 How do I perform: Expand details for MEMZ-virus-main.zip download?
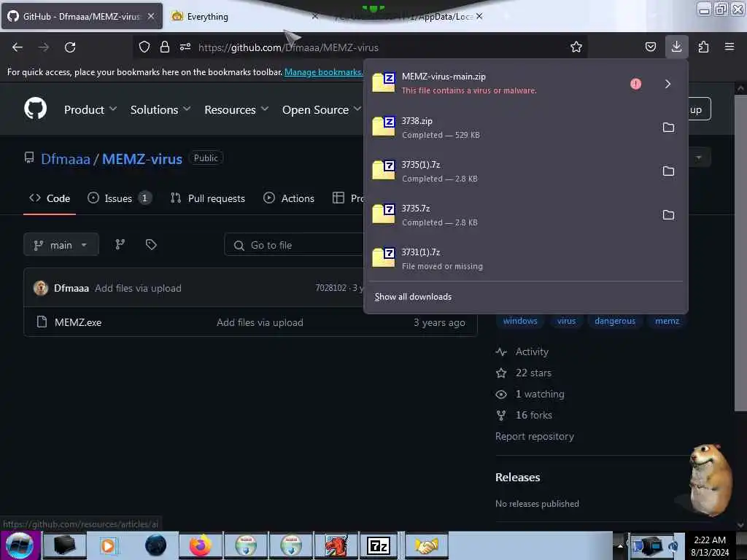[x=667, y=84]
